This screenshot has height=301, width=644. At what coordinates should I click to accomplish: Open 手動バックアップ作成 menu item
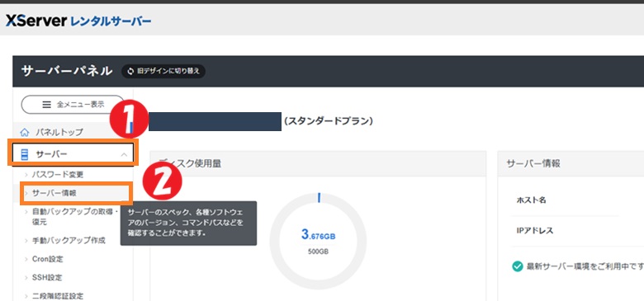[x=69, y=240]
